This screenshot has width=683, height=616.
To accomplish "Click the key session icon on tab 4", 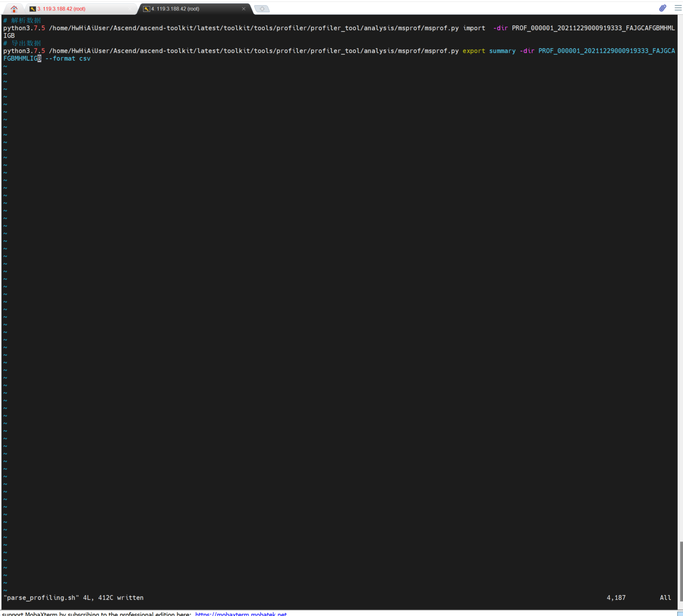I will [x=147, y=9].
